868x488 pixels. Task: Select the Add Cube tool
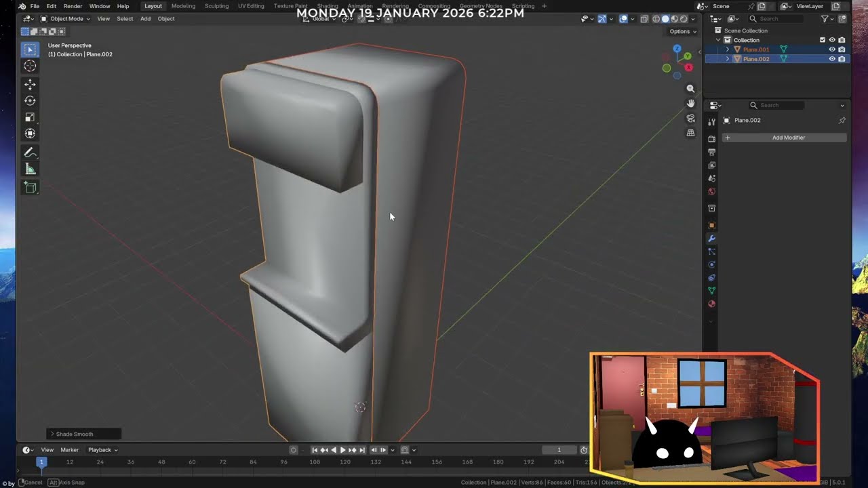(30, 188)
